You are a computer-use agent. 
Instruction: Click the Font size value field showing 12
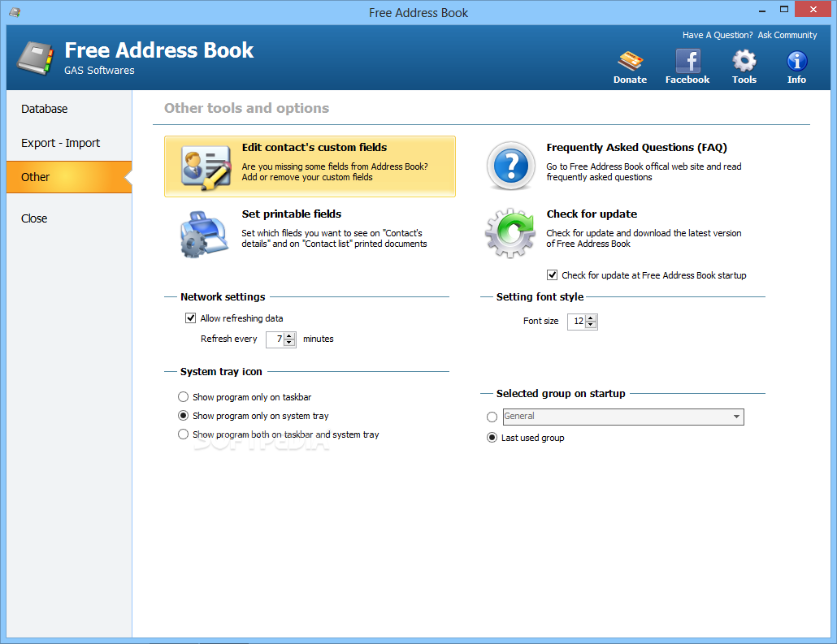pyautogui.click(x=576, y=322)
